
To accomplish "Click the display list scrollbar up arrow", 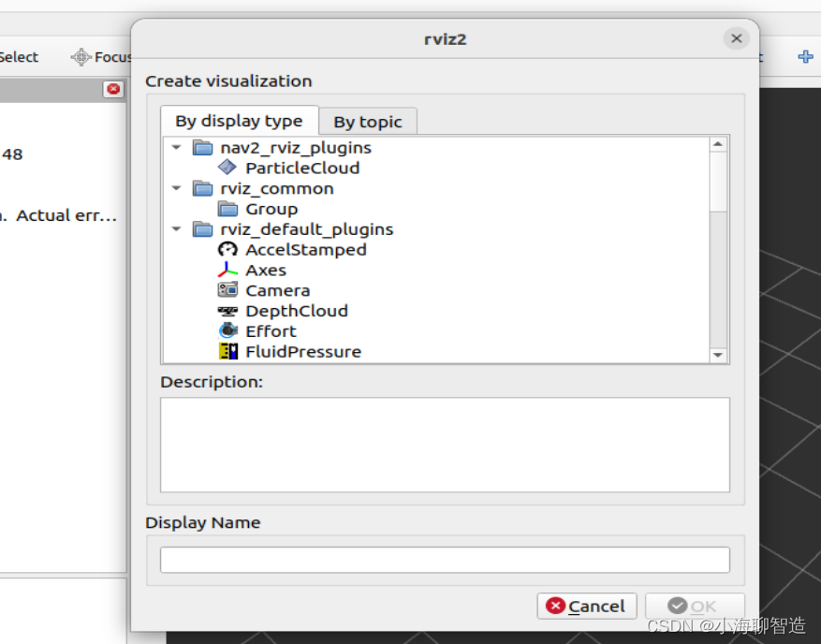I will click(718, 144).
